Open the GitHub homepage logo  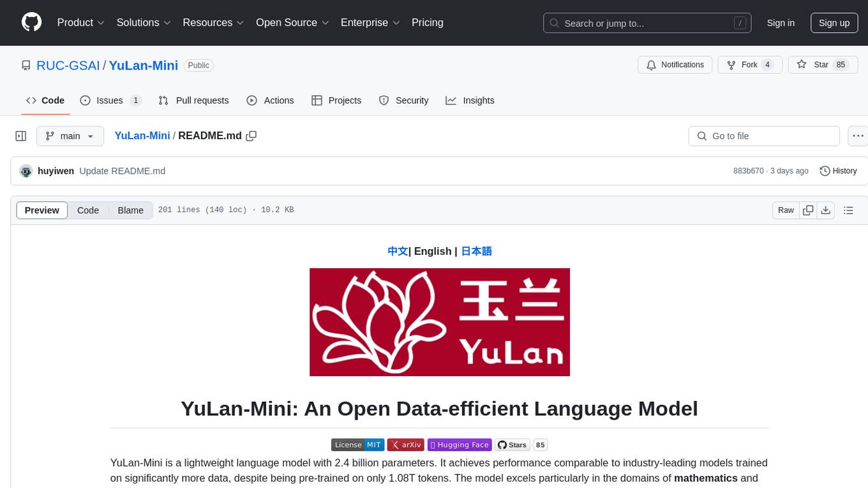click(32, 22)
